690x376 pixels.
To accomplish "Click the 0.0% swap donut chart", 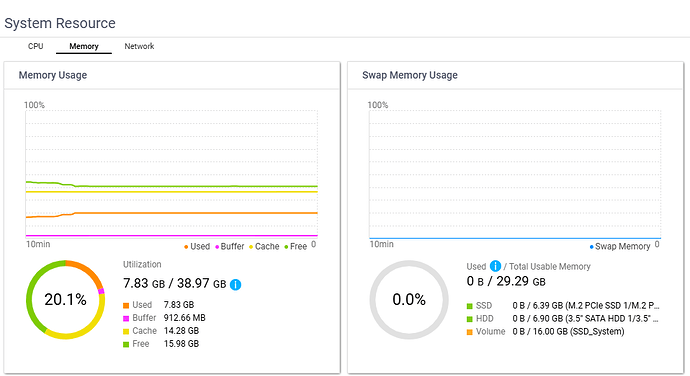I will point(409,299).
